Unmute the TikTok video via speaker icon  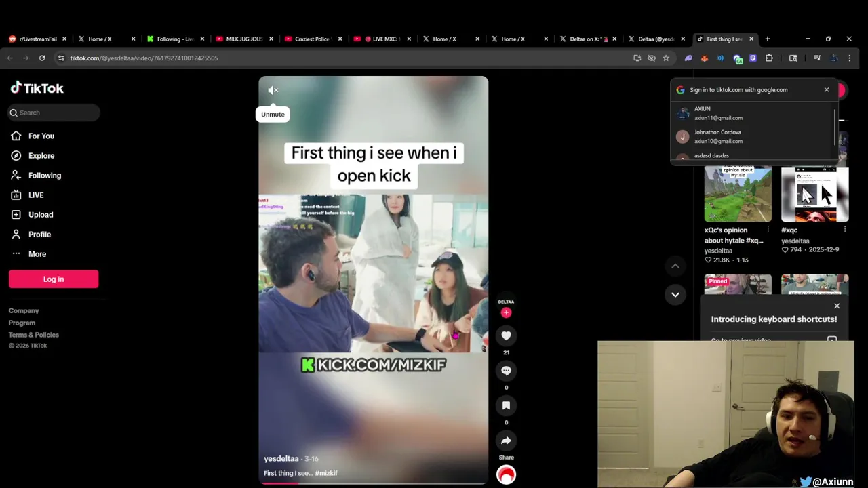273,90
